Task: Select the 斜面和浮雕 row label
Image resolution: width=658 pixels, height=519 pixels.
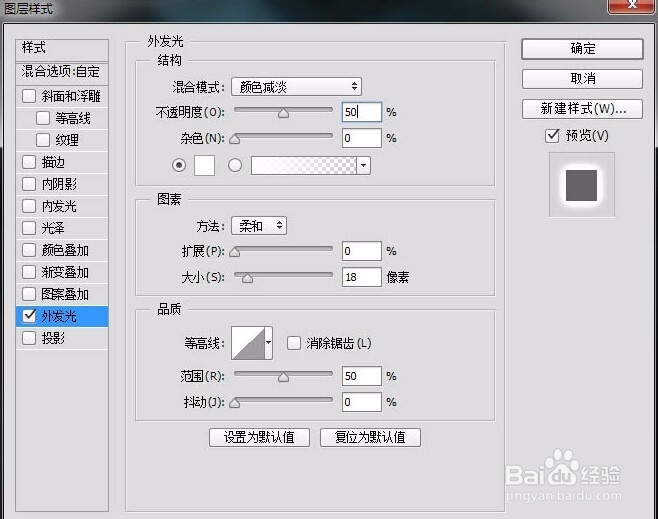Action: pos(70,96)
